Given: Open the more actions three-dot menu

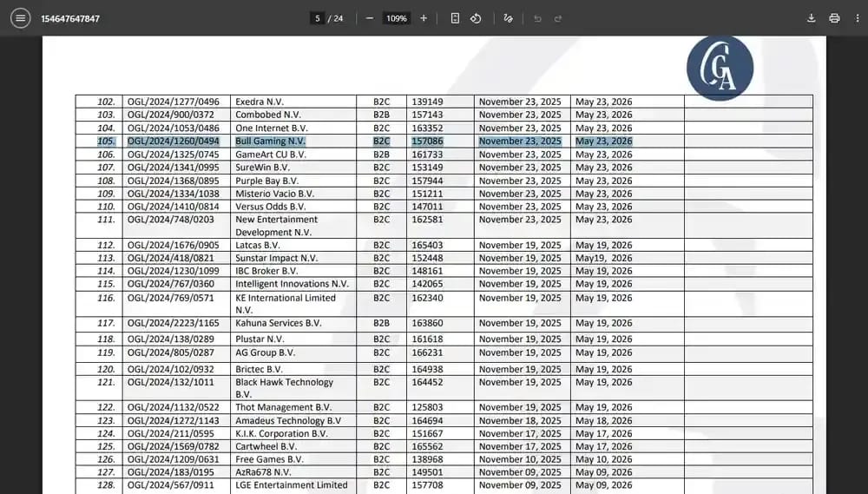Looking at the screenshot, I should pyautogui.click(x=858, y=18).
